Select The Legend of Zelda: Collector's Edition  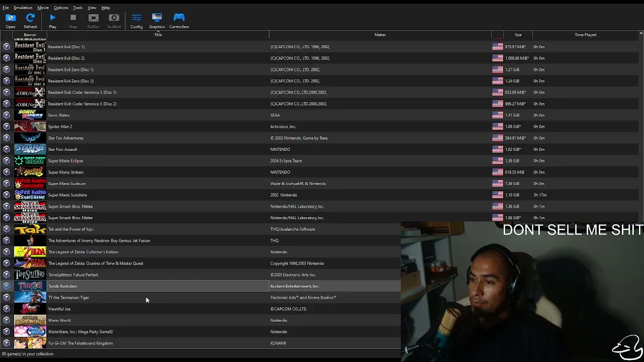[x=84, y=252]
